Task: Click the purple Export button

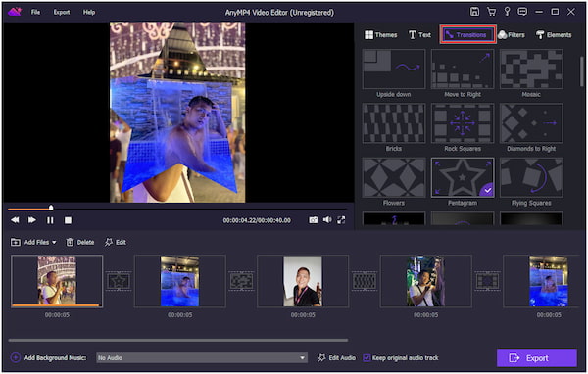Action: [537, 358]
